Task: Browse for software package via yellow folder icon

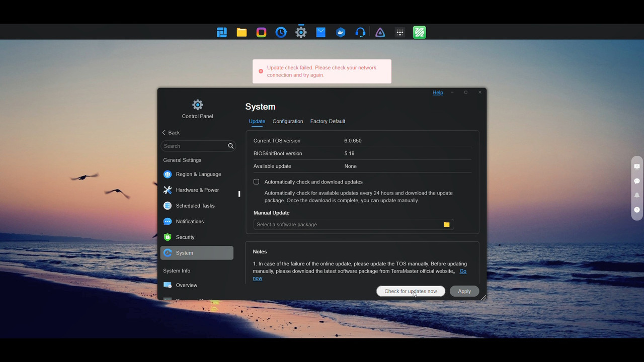Action: pos(446,224)
